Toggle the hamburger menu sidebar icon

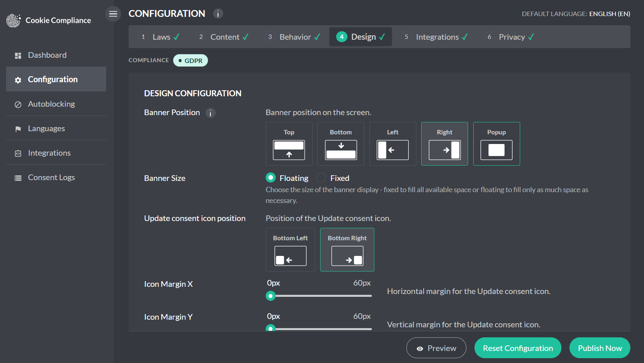[113, 14]
